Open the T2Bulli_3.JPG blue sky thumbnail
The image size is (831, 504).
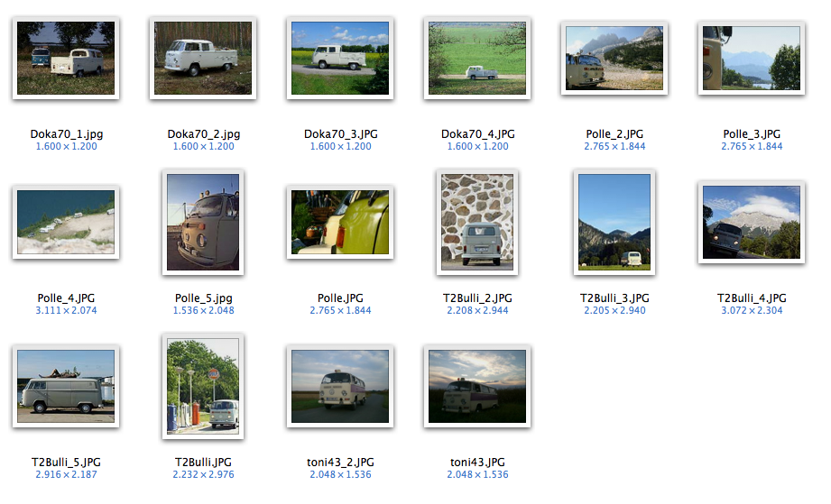tap(614, 223)
